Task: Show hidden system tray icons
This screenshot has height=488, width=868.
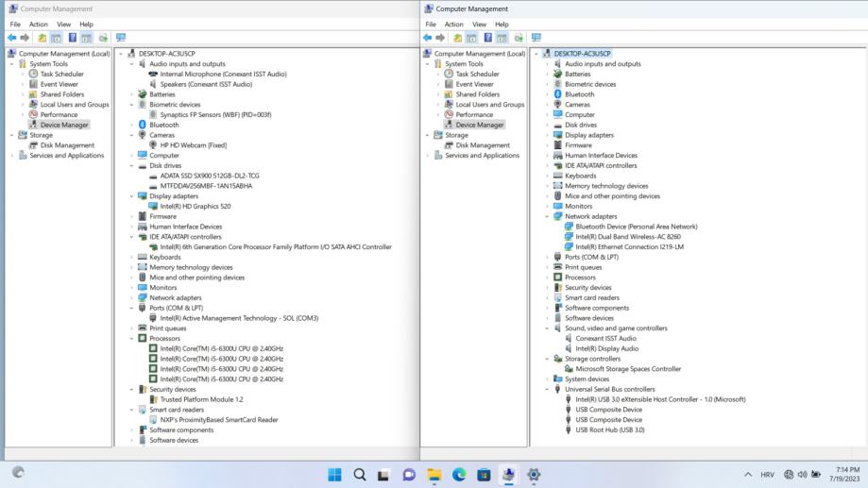Action: [x=748, y=475]
